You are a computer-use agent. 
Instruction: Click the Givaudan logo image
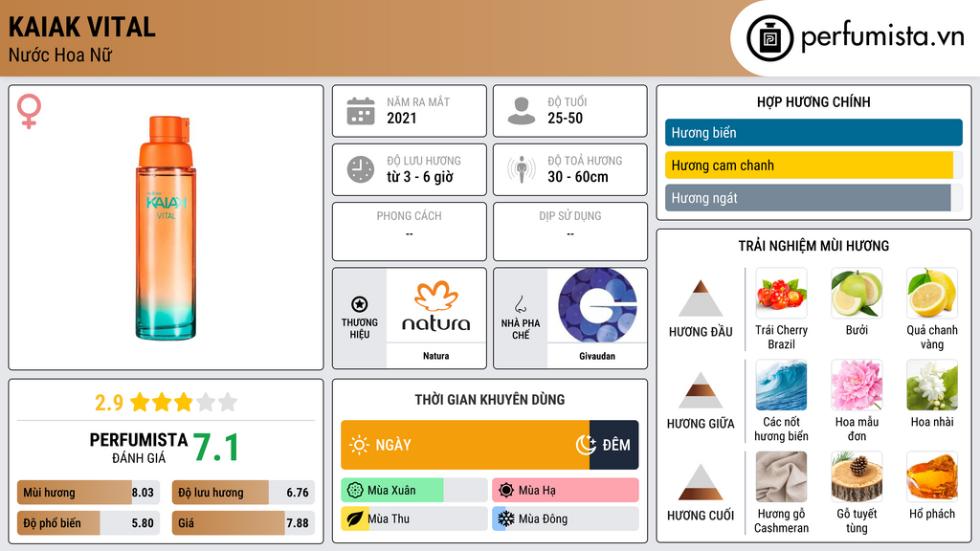597,305
